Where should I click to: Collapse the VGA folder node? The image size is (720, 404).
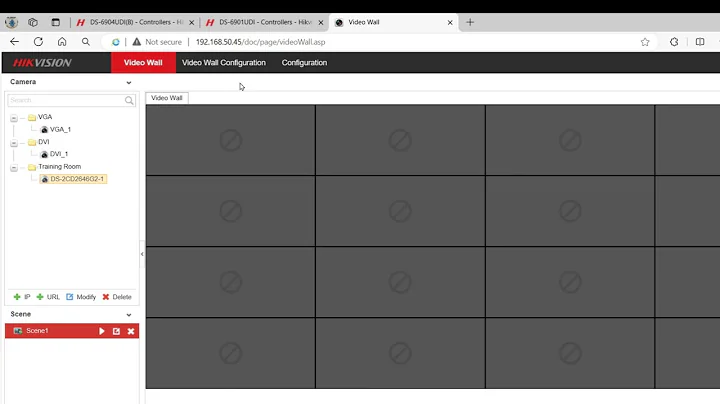coord(14,118)
